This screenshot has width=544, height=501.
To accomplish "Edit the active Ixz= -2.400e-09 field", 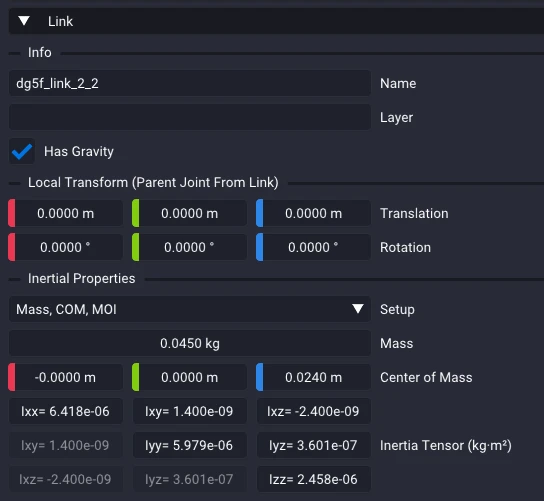I will [x=314, y=411].
